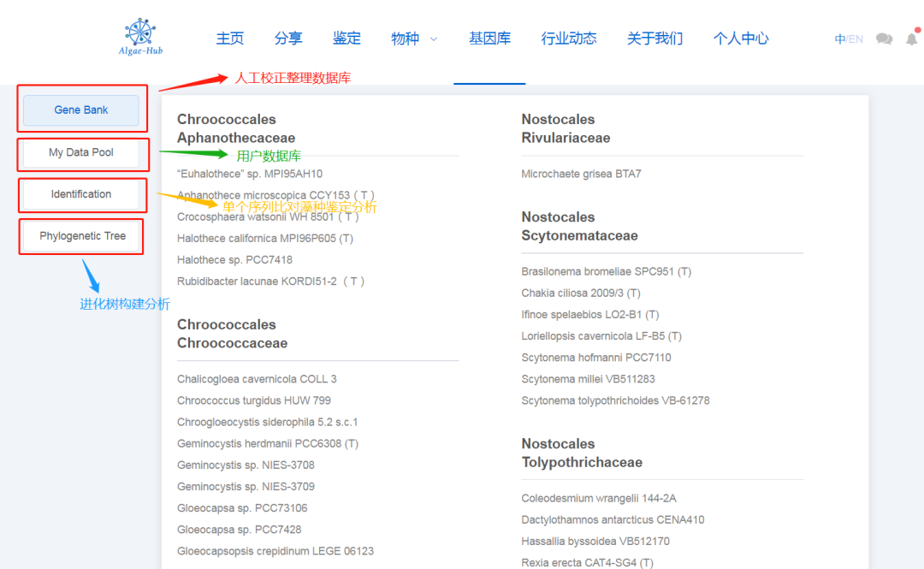Click the Algae-Hub logo

pyautogui.click(x=139, y=36)
